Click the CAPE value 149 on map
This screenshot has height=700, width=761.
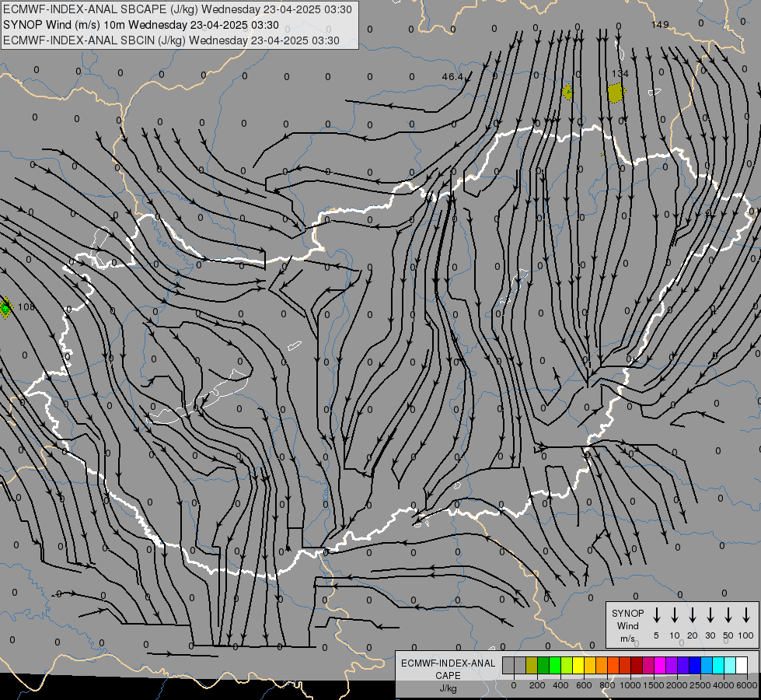click(x=660, y=24)
